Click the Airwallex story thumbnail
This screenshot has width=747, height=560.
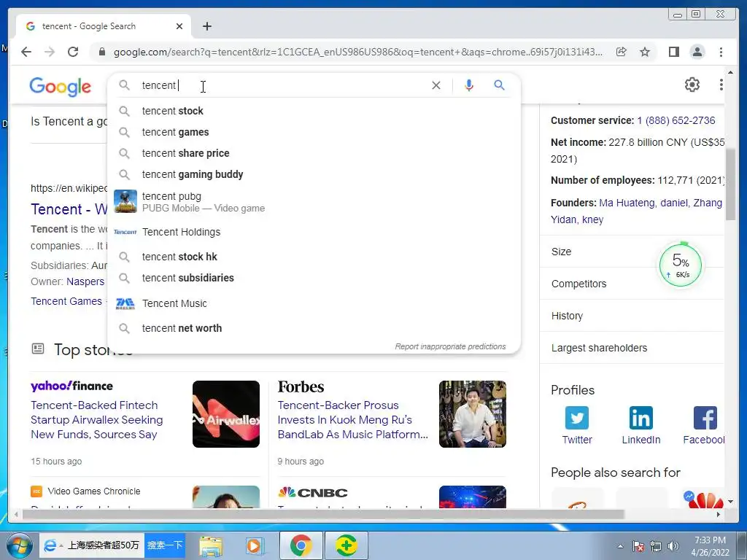click(226, 414)
